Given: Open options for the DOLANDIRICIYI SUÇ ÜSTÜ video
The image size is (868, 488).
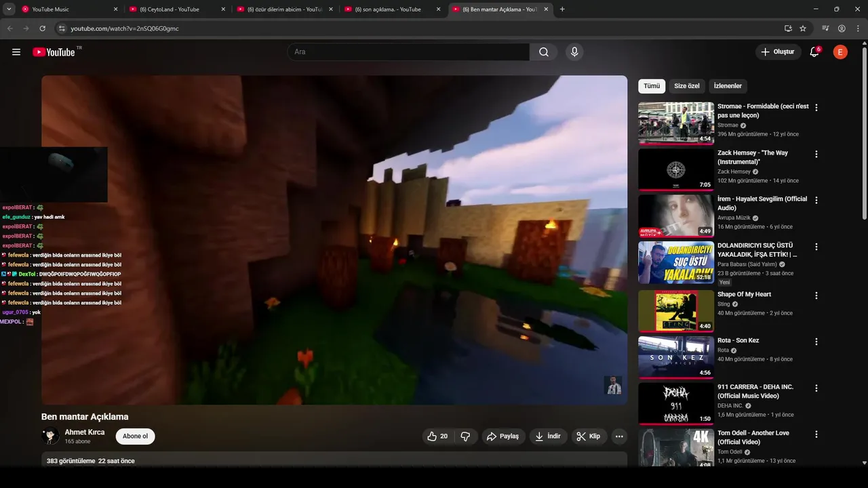Looking at the screenshot, I should [x=816, y=247].
